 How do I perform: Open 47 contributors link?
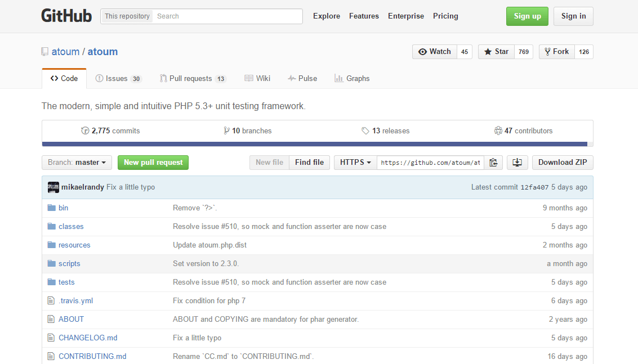point(524,131)
